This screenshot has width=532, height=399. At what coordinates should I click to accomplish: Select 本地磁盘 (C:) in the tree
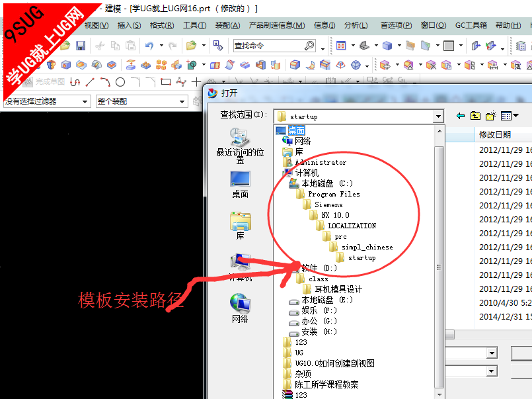click(327, 184)
